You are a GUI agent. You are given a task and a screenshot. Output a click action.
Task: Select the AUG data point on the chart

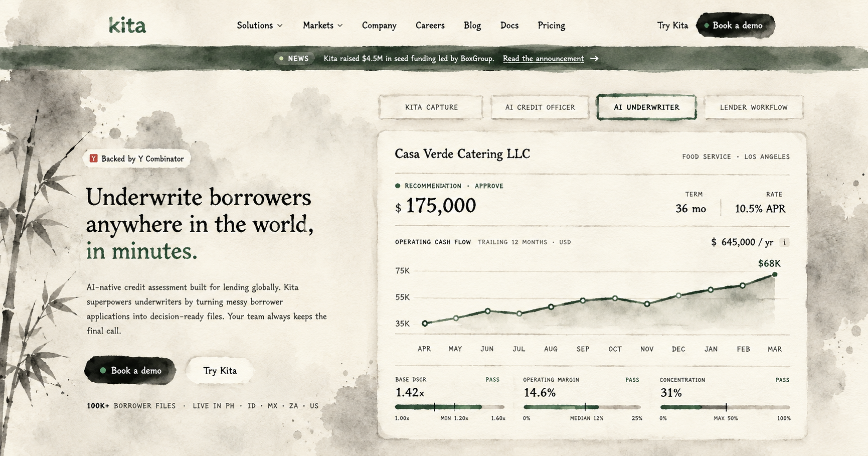point(551,307)
